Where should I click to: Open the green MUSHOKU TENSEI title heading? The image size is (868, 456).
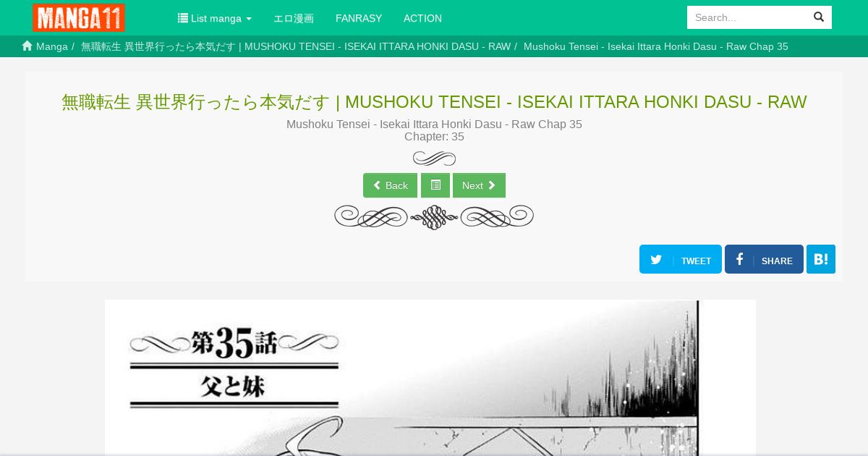tap(434, 102)
